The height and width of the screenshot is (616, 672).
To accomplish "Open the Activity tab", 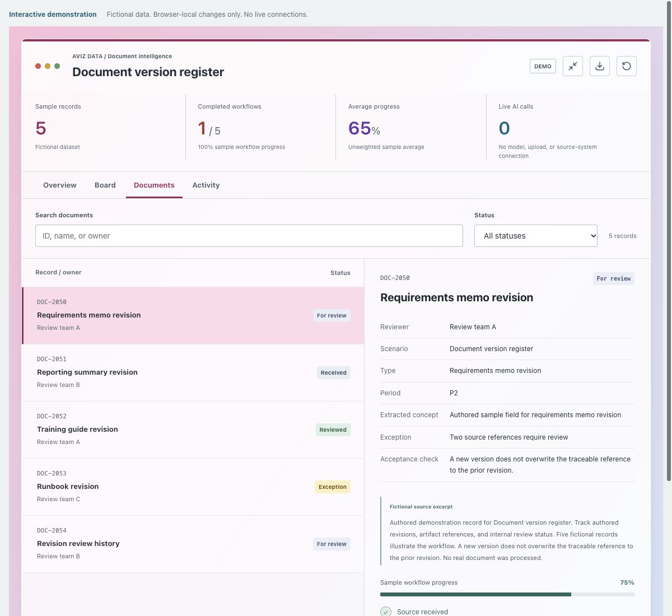I will coord(206,185).
